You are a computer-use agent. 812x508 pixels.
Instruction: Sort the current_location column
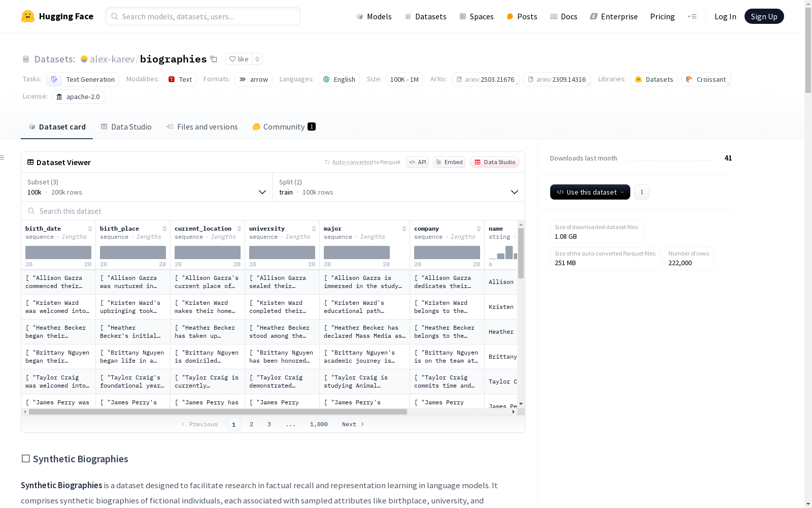click(x=239, y=229)
